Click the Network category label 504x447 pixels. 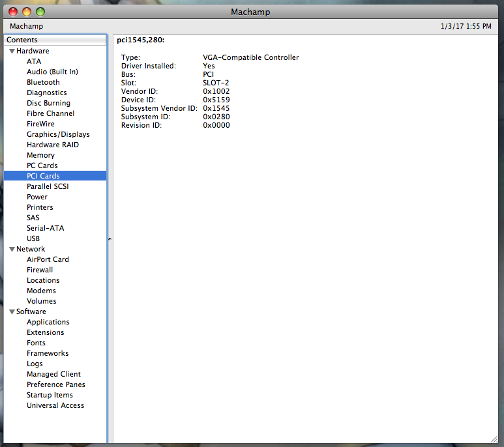click(31, 249)
